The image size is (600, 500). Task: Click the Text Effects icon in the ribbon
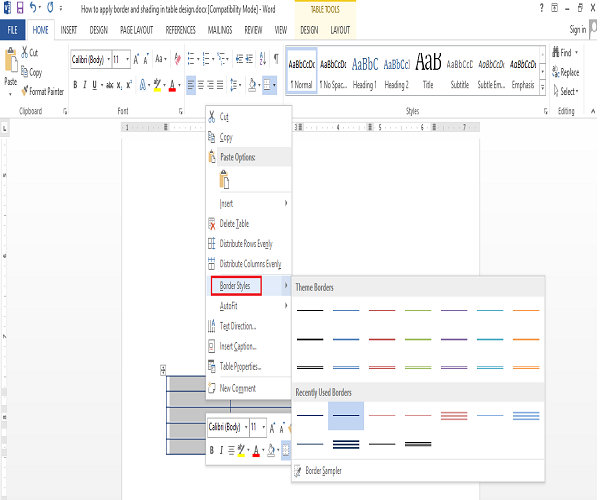point(142,85)
